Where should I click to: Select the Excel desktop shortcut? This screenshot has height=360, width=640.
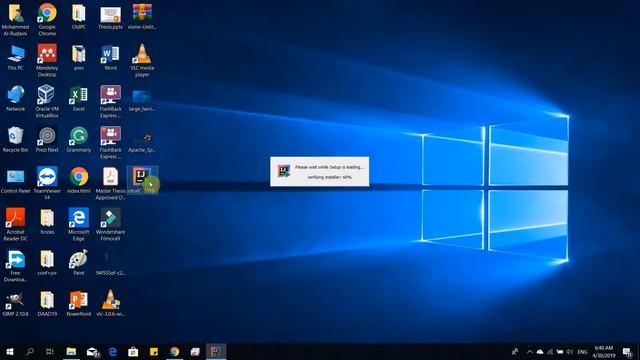coord(79,98)
